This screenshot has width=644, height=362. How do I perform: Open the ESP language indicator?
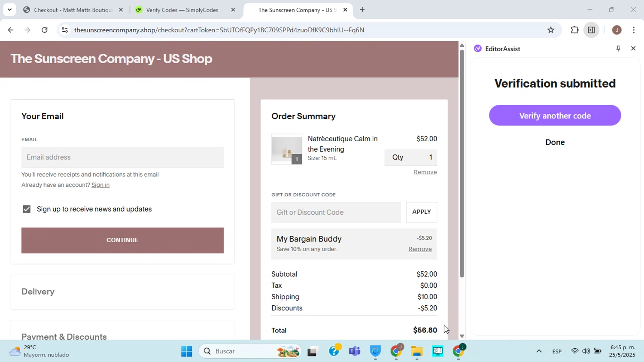pos(557,351)
